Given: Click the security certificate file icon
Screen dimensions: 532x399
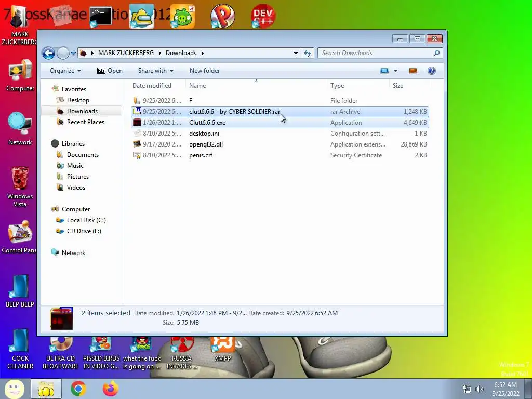Looking at the screenshot, I should [x=137, y=155].
